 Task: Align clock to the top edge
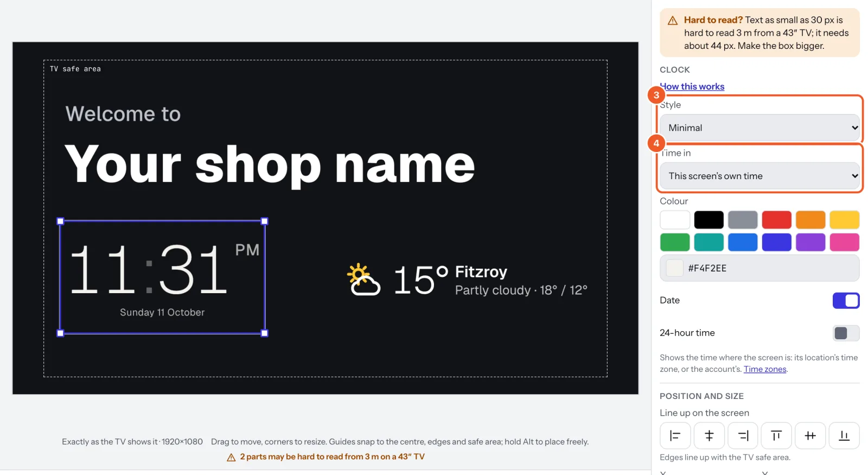tap(776, 435)
